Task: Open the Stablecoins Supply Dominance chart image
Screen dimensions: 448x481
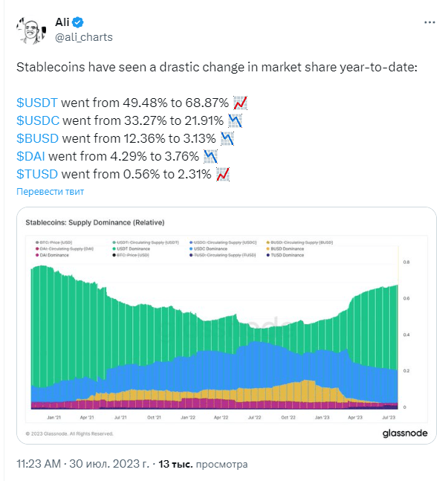Action: click(x=227, y=326)
